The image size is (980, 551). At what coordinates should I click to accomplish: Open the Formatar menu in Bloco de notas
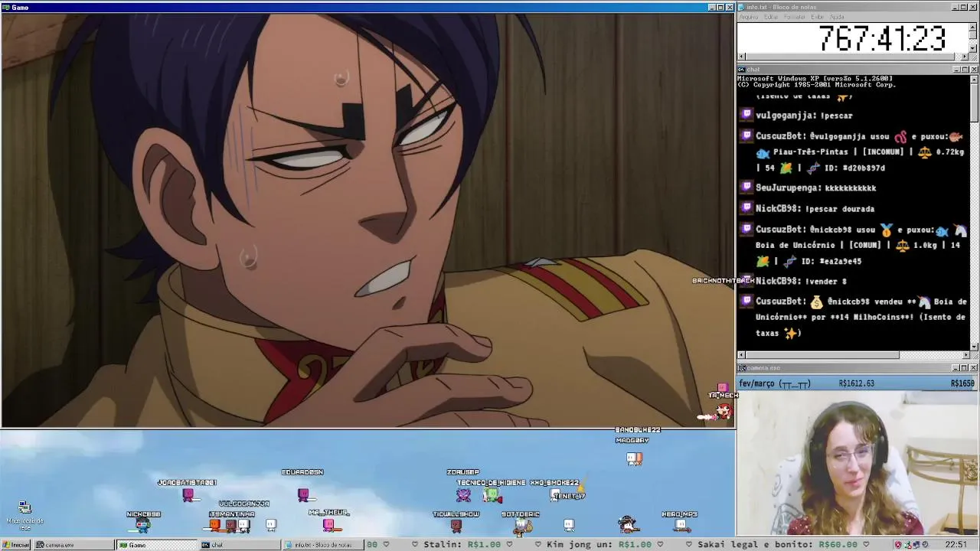(795, 17)
